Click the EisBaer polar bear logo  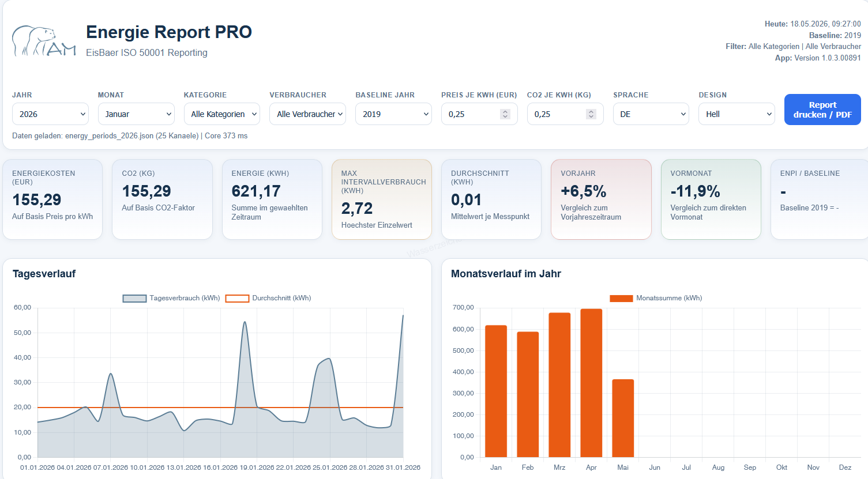coord(44,40)
